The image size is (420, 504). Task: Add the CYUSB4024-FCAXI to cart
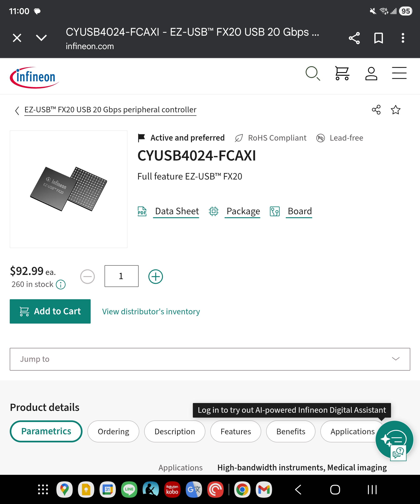pyautogui.click(x=50, y=311)
